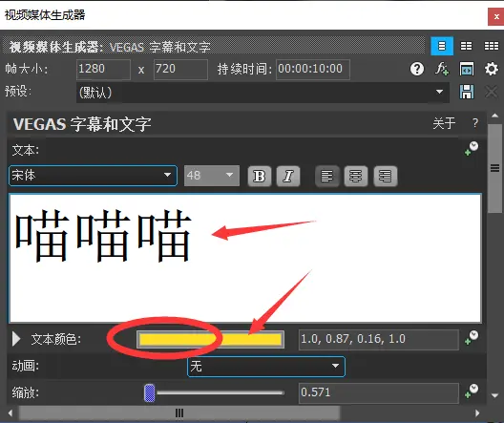
Task: Open the help question mark icon
Action: 417,69
